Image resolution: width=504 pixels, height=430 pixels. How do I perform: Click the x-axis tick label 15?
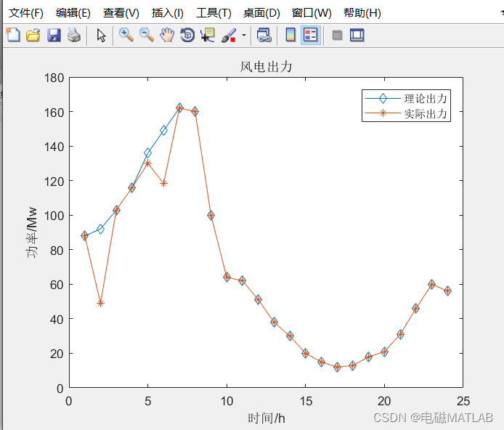click(306, 401)
